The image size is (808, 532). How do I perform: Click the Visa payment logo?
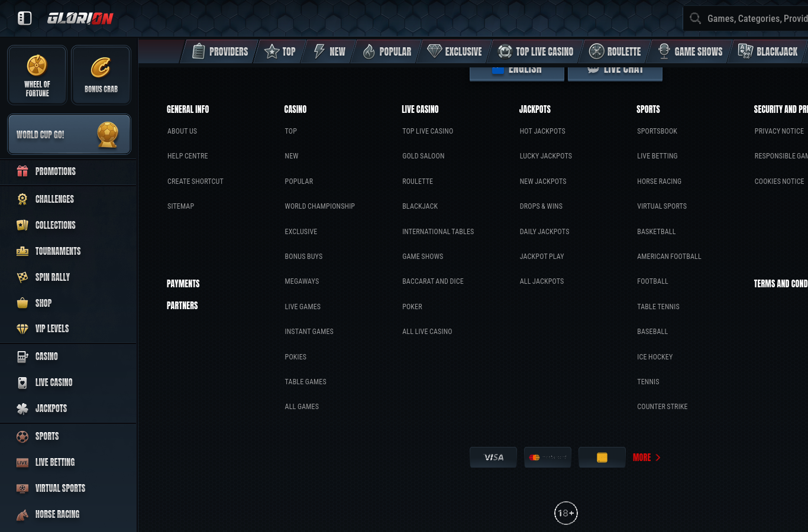[x=493, y=458]
